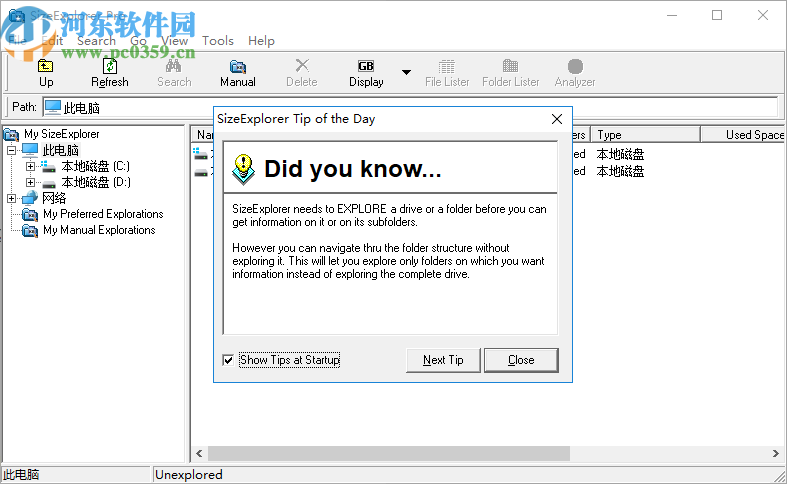Open the Folder Lister tool

coord(510,73)
